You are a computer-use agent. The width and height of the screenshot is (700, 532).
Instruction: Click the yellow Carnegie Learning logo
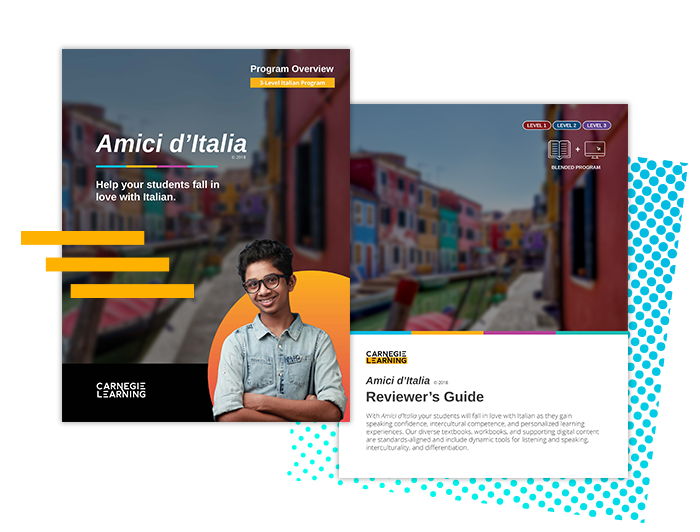tap(386, 357)
